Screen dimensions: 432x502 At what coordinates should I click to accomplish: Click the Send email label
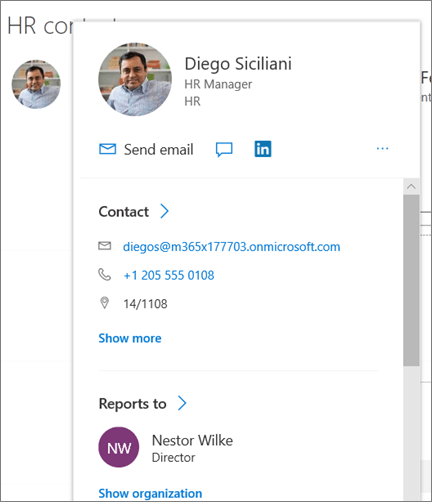pos(159,150)
